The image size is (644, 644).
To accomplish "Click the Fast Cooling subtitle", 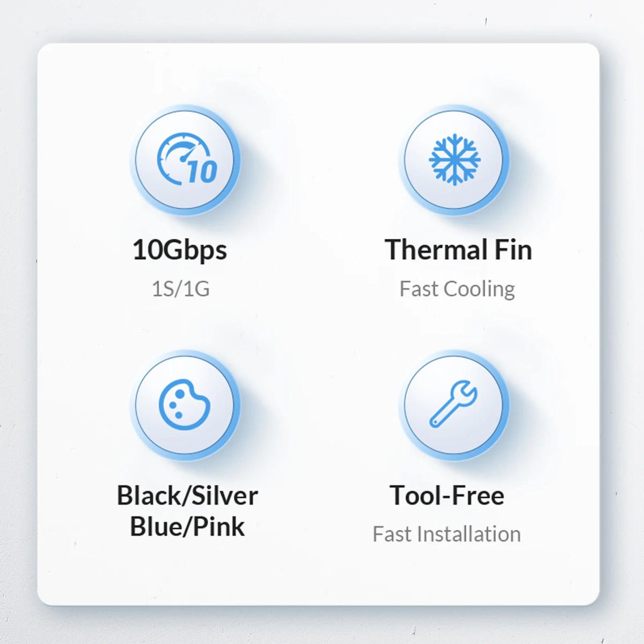I will point(457,289).
